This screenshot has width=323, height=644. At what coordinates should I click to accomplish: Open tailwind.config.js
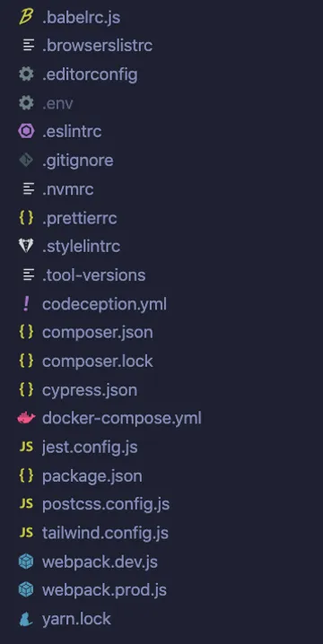click(105, 533)
